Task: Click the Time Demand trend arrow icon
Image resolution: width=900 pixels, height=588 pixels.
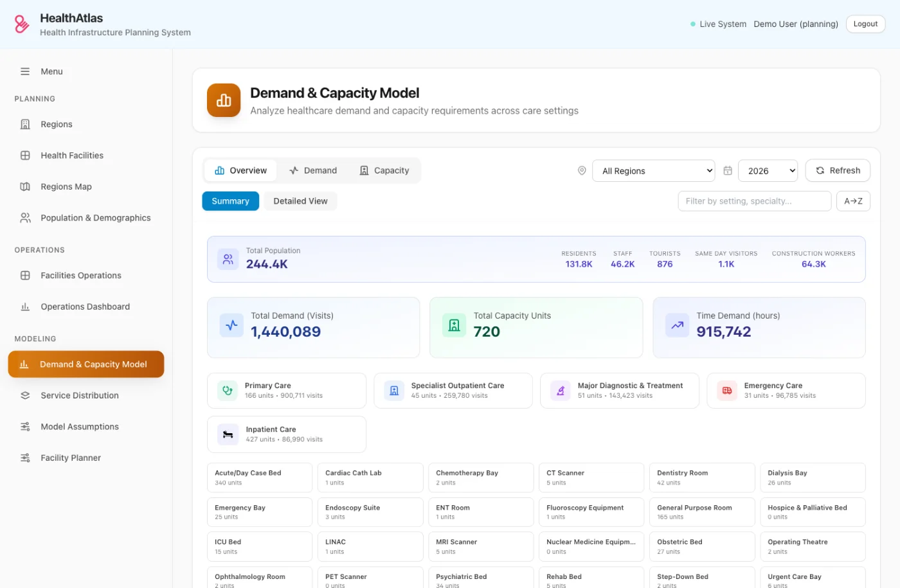Action: pyautogui.click(x=677, y=325)
